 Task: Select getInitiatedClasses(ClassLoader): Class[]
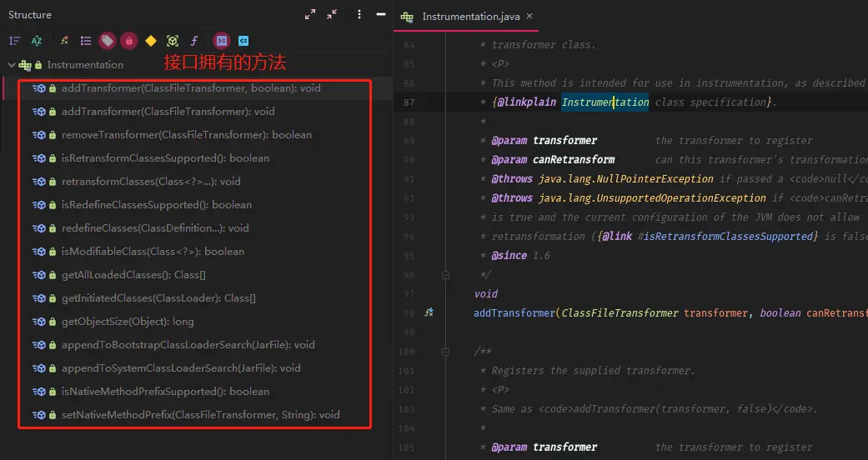(x=159, y=297)
